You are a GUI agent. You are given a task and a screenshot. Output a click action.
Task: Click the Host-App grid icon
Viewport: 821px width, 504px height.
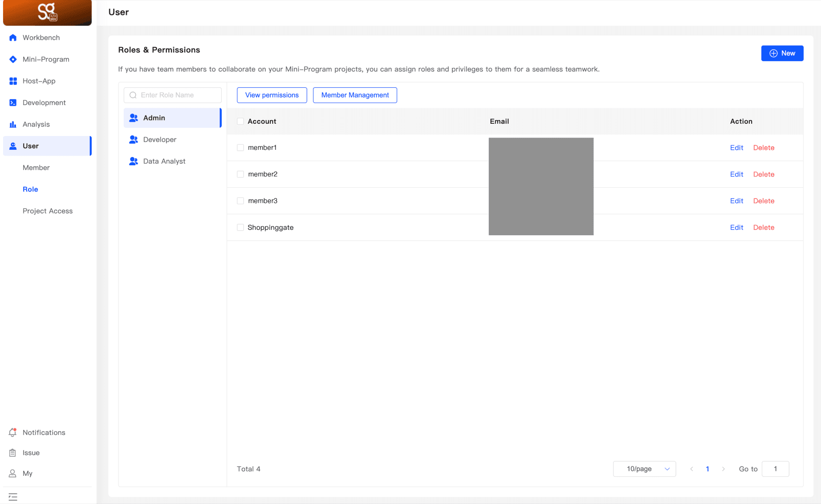13,81
